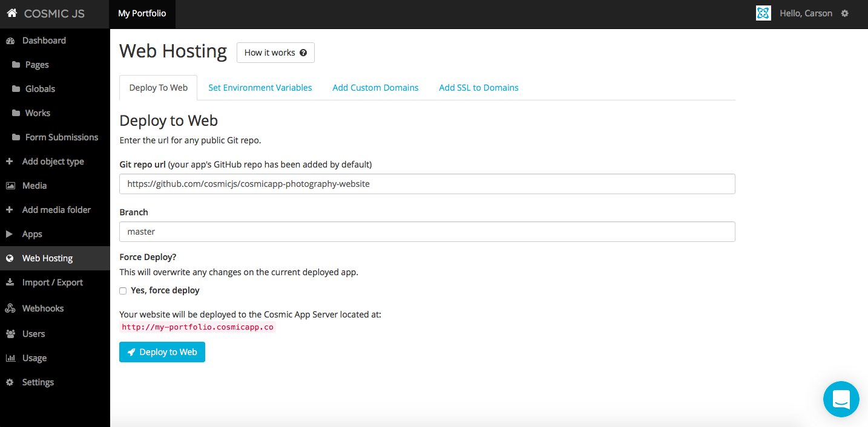Switch to Set Environment Variables tab
This screenshot has height=427, width=868.
click(260, 88)
